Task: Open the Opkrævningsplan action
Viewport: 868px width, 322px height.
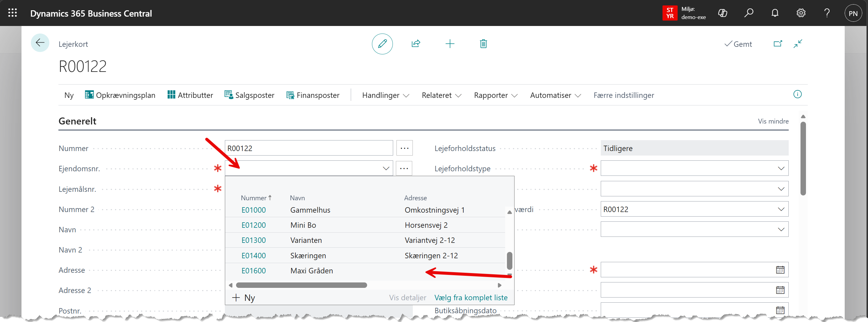Action: click(120, 95)
